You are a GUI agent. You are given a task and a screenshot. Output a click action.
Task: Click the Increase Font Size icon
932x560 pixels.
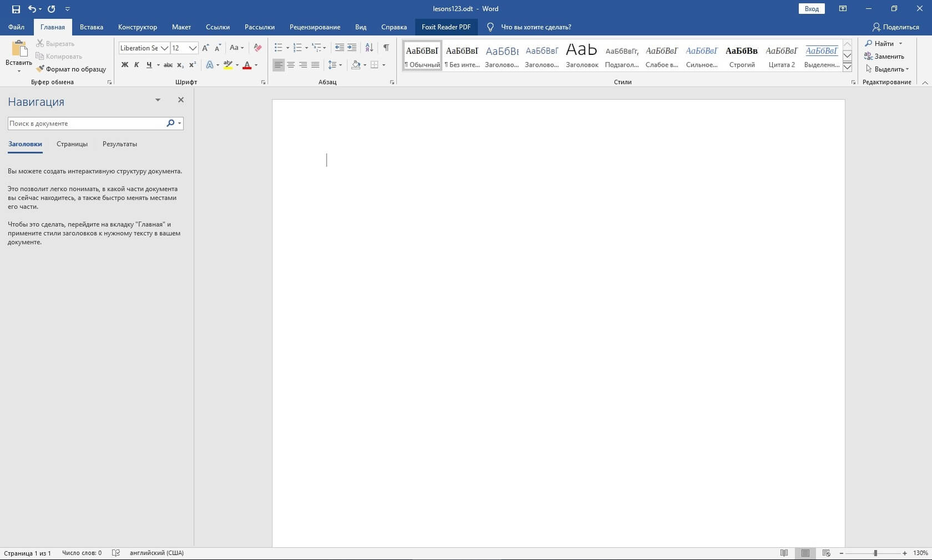tap(205, 48)
